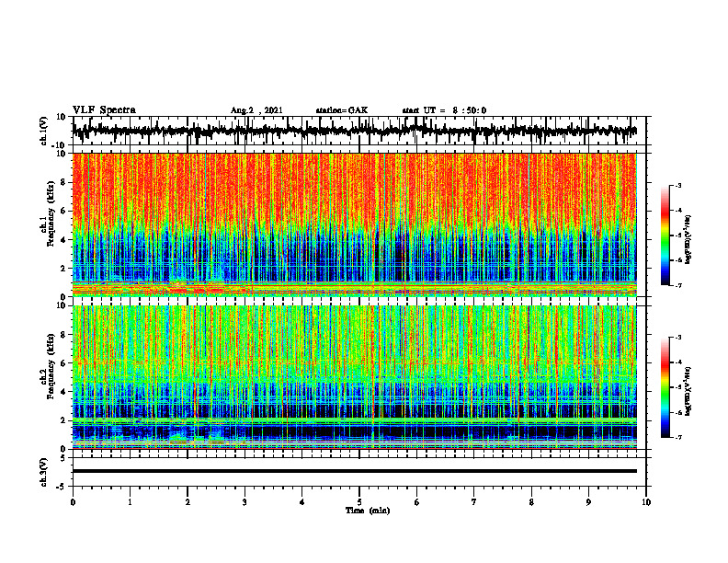Click the time-axis tick label "8"
This screenshot has height=563, width=728.
click(x=531, y=502)
